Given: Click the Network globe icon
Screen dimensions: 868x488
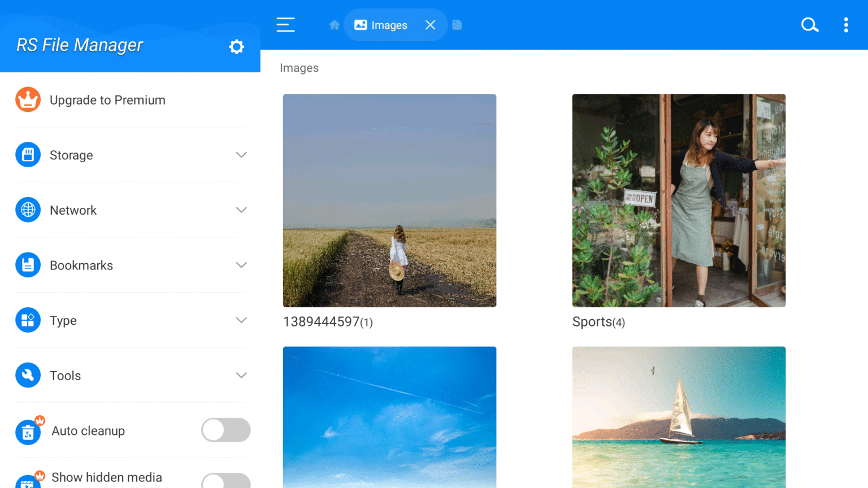Looking at the screenshot, I should [28, 210].
